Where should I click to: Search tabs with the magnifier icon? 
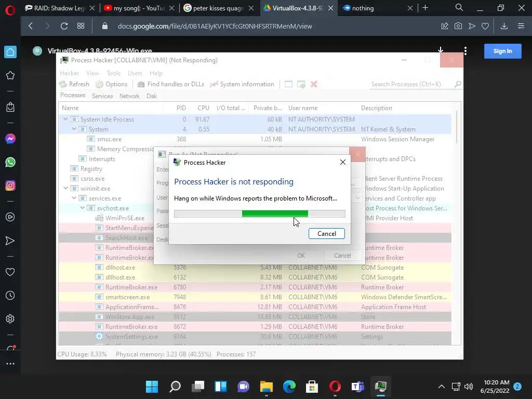tap(459, 7)
